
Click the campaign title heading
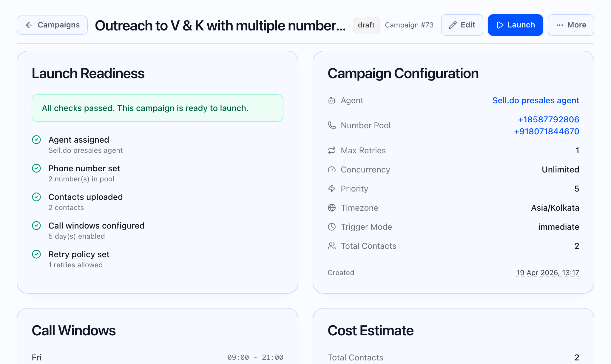220,25
